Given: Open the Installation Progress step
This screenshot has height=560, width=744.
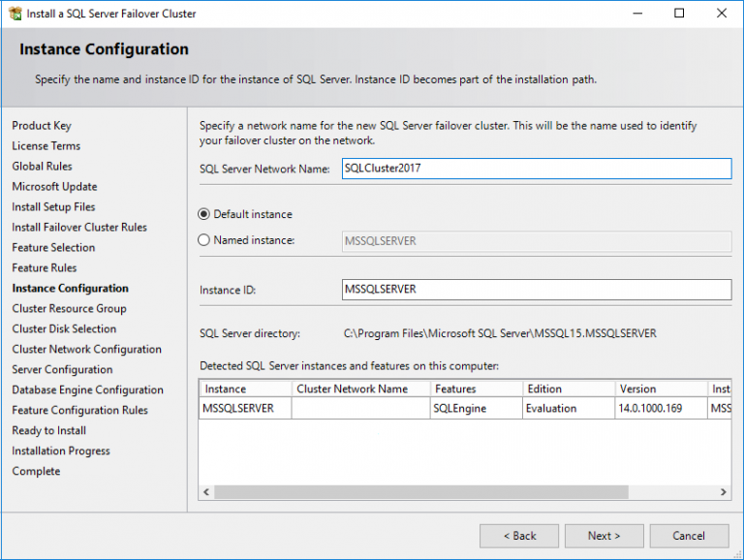Looking at the screenshot, I should pos(61,451).
